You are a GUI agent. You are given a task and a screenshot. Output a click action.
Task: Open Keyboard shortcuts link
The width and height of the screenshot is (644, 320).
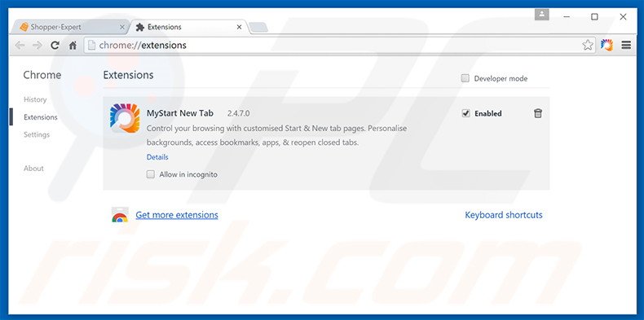pos(504,215)
